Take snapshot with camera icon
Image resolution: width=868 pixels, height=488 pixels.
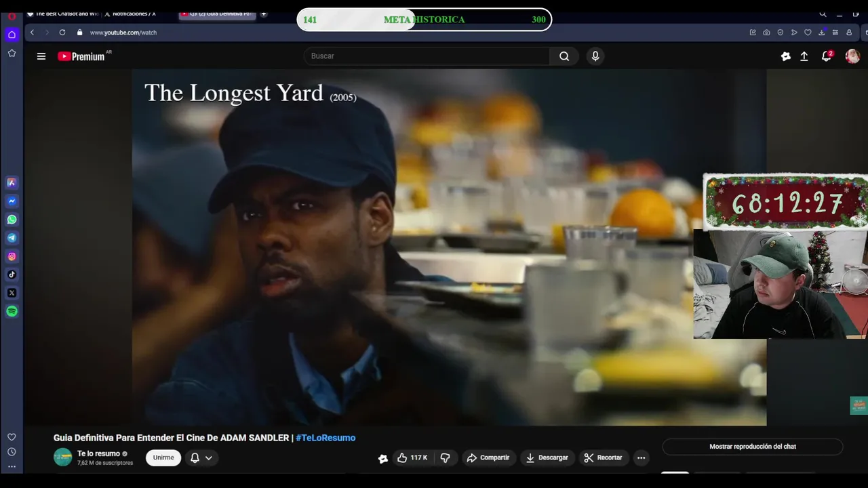point(766,33)
